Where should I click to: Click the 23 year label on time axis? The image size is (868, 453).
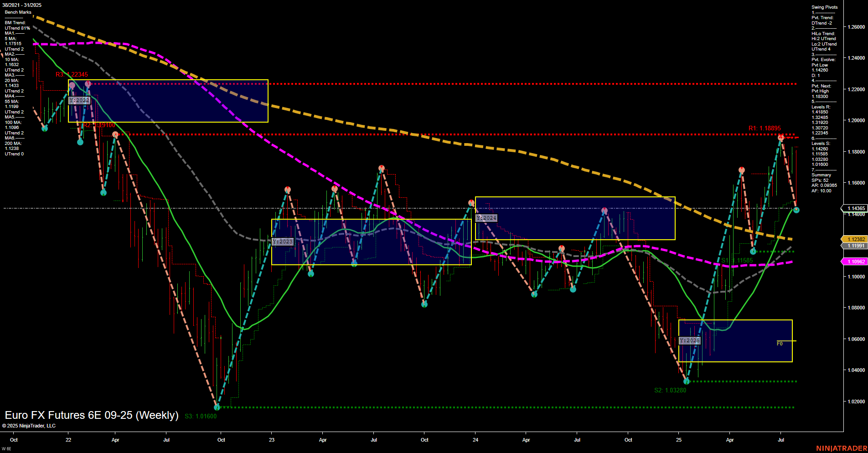click(x=272, y=440)
